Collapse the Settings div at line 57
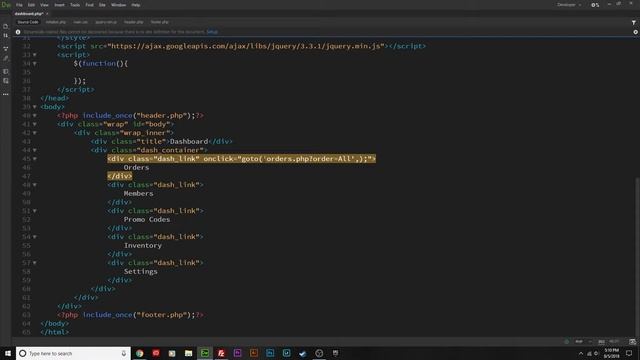This screenshot has width=640, height=360. coord(35,263)
